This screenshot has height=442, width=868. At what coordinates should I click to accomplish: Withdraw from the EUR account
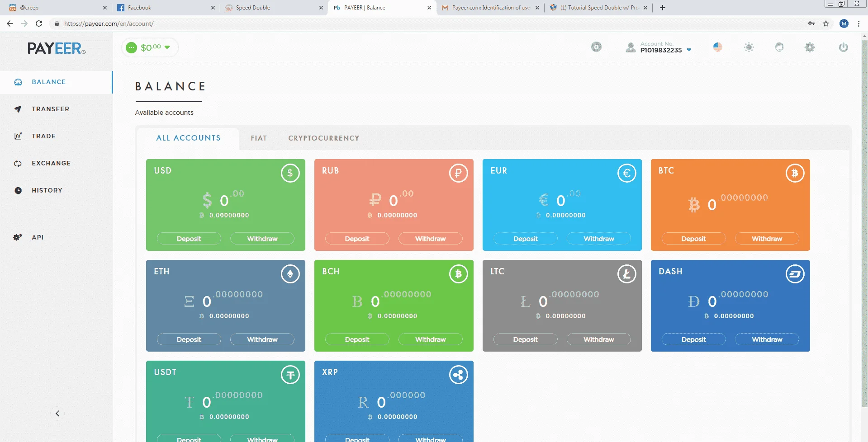(x=599, y=239)
